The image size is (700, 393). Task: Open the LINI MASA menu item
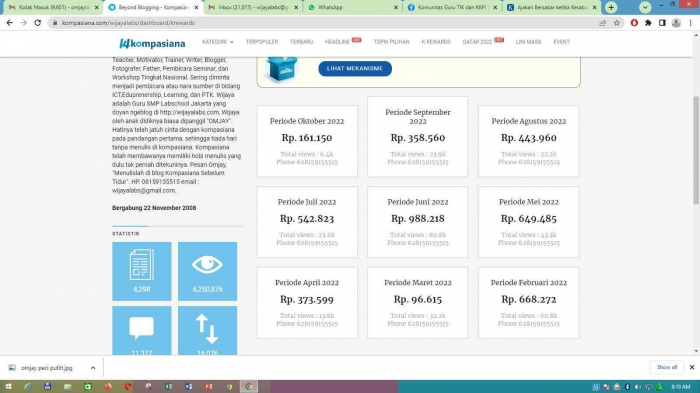coord(528,42)
